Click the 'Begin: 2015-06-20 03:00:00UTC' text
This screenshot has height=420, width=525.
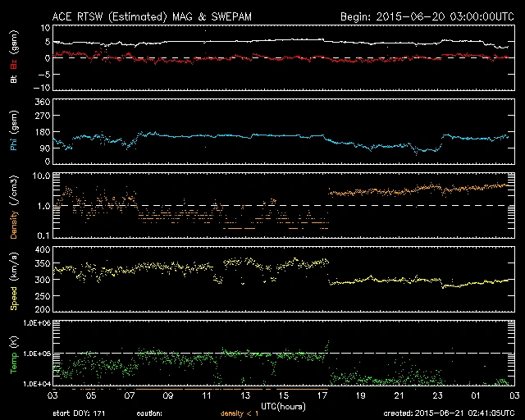[x=427, y=16]
